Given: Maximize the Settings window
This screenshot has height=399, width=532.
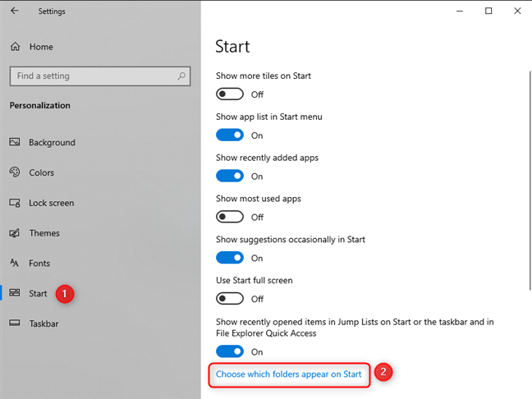Looking at the screenshot, I should (x=488, y=11).
